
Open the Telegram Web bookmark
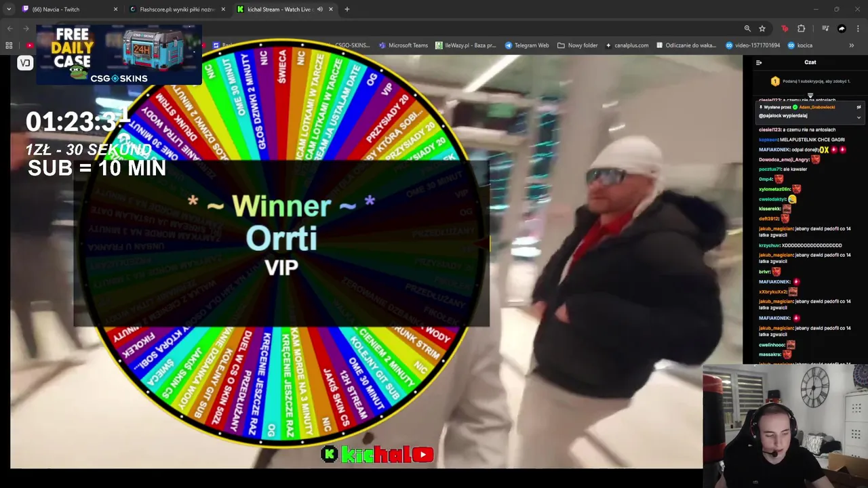(x=527, y=45)
